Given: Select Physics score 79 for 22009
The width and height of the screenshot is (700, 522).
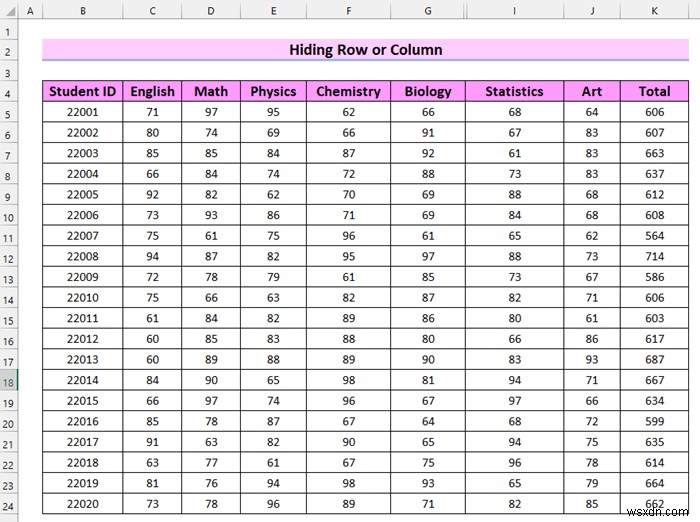Looking at the screenshot, I should point(273,277).
